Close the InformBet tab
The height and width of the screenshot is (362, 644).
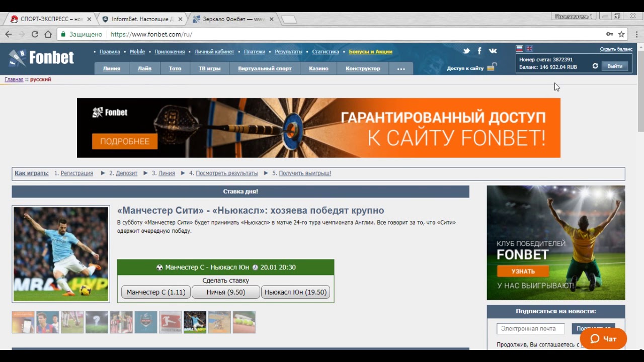click(180, 19)
